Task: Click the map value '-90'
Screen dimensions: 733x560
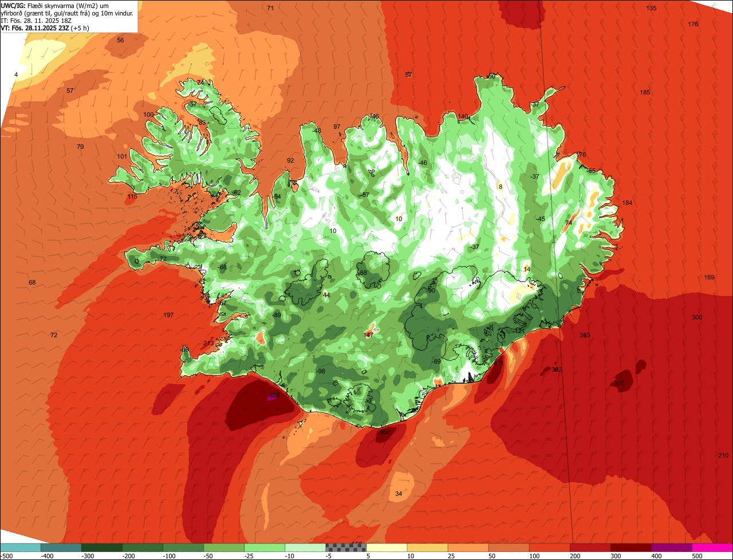Action: coord(431,290)
